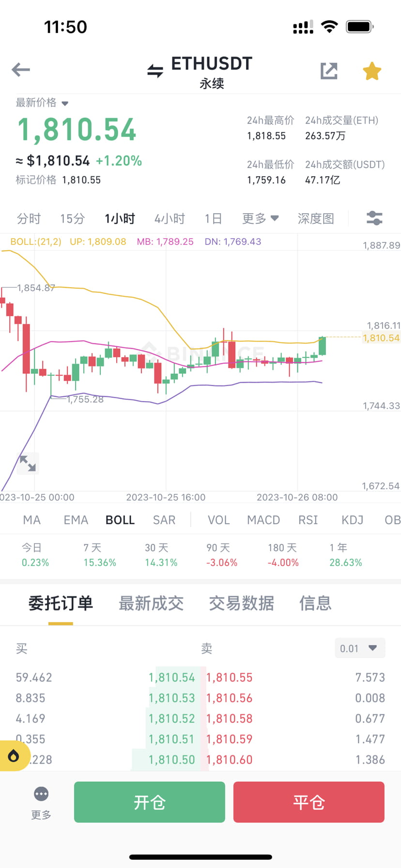Select the 4小时 timeframe
Image resolution: width=401 pixels, height=868 pixels.
(170, 218)
